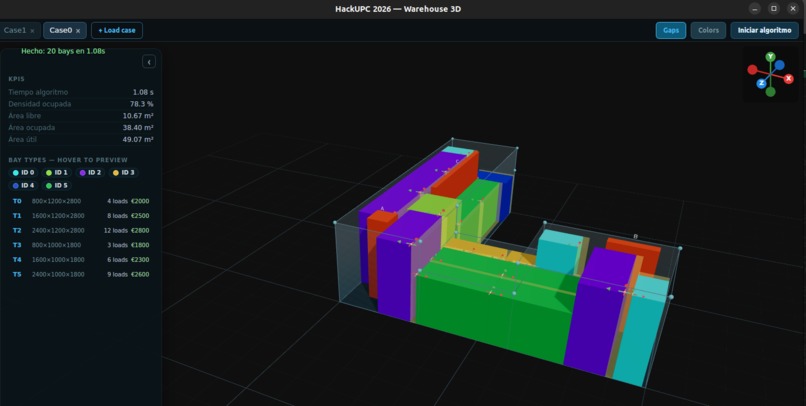Select the ID 0 cyan bay type chip
This screenshot has width=806, height=406.
click(x=23, y=173)
